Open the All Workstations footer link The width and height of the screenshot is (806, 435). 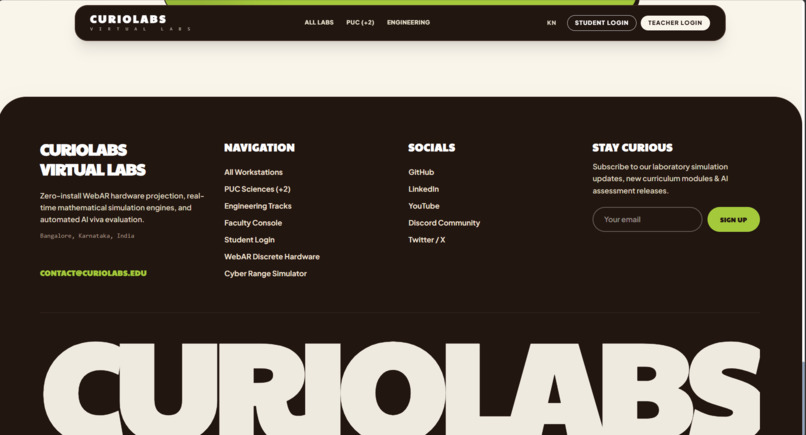click(x=253, y=172)
